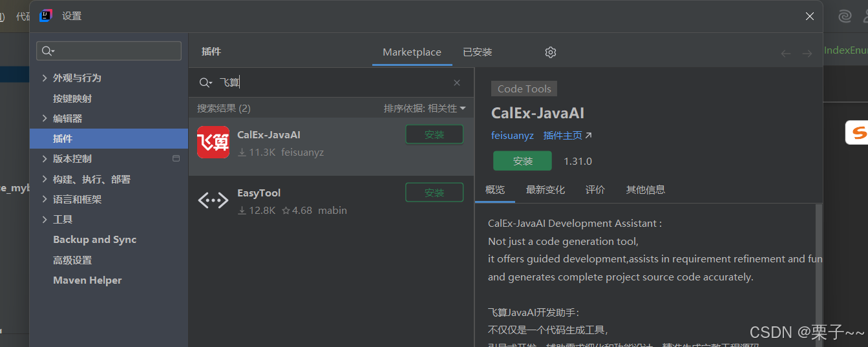Click the settings search input field
The width and height of the screenshot is (868, 347).
pos(109,51)
